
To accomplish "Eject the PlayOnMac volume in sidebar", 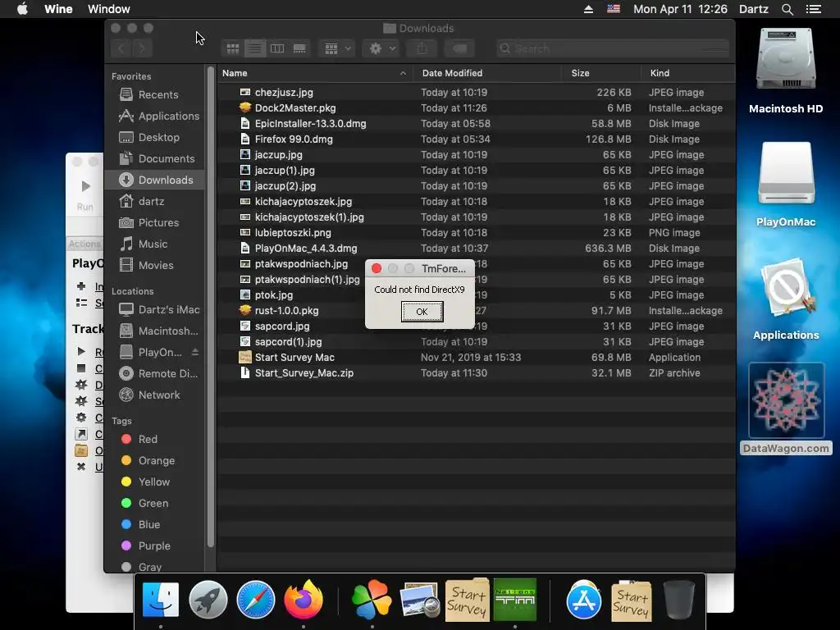I will click(x=195, y=352).
